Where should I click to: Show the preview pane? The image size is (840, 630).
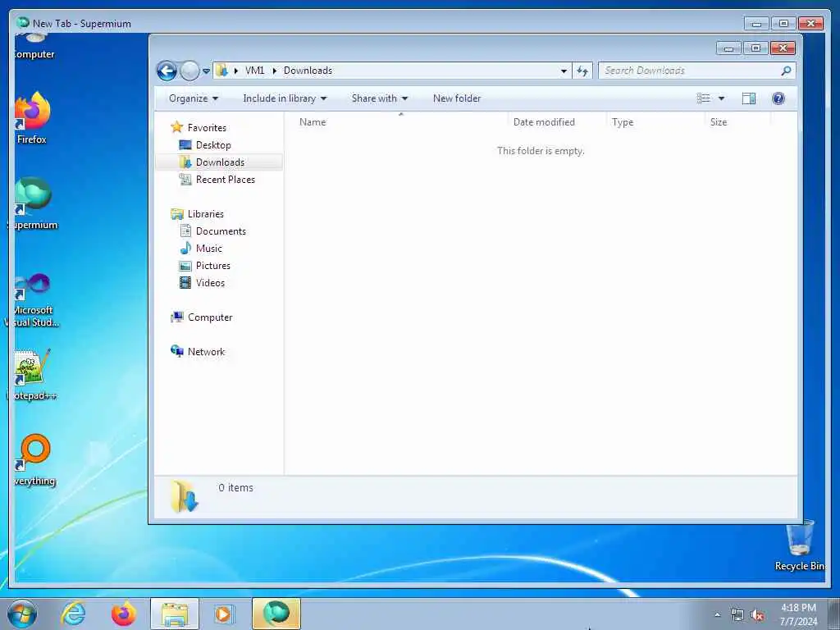(748, 98)
